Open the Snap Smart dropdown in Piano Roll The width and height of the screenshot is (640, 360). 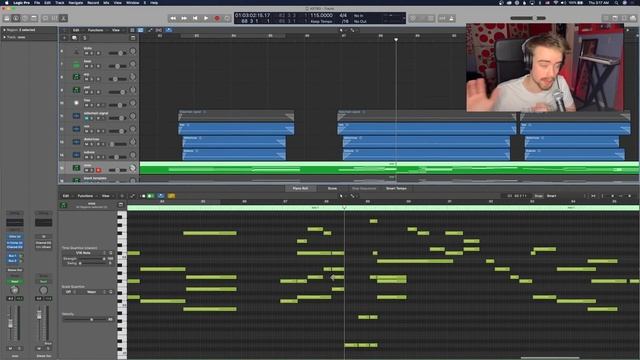click(x=551, y=196)
